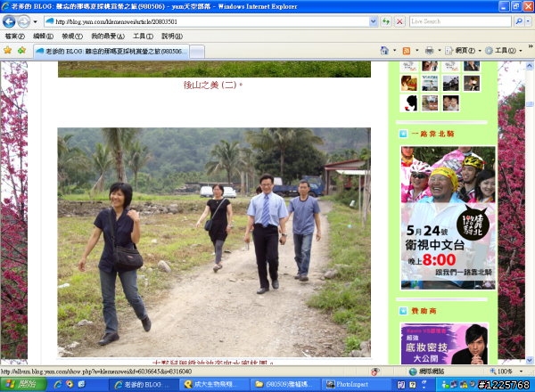Click the red Stop loading icon

pyautogui.click(x=399, y=21)
